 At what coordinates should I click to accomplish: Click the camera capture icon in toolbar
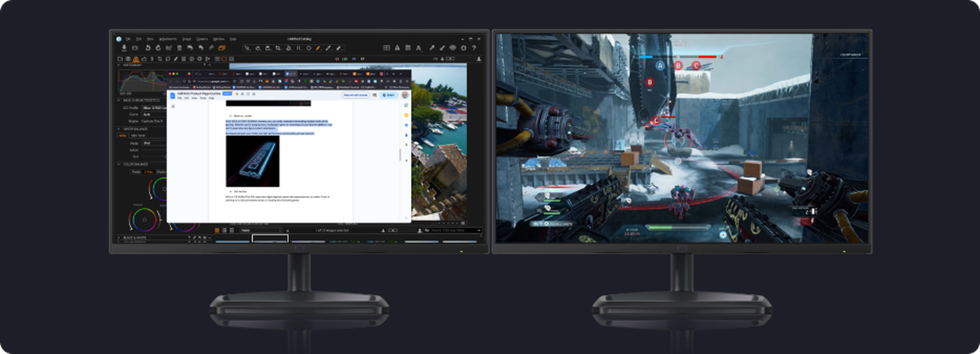135,48
